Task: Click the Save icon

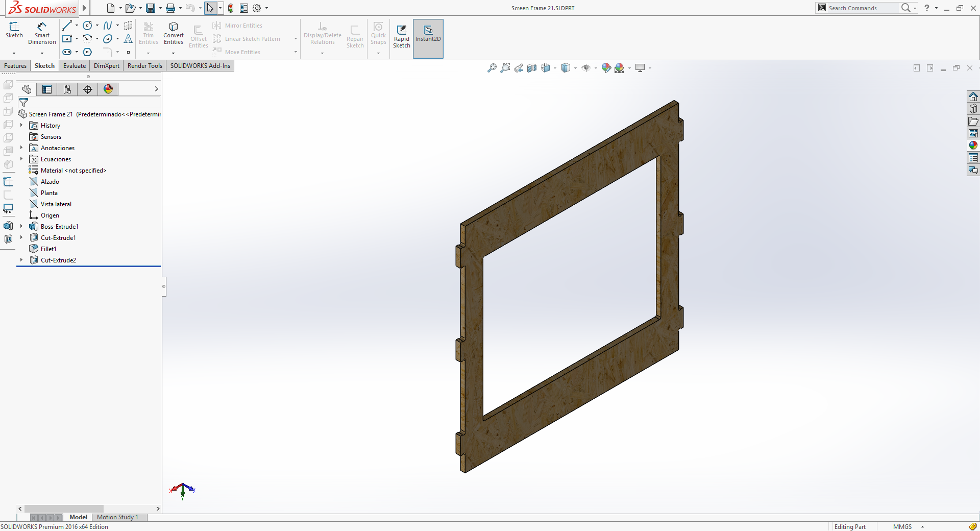Action: tap(151, 8)
